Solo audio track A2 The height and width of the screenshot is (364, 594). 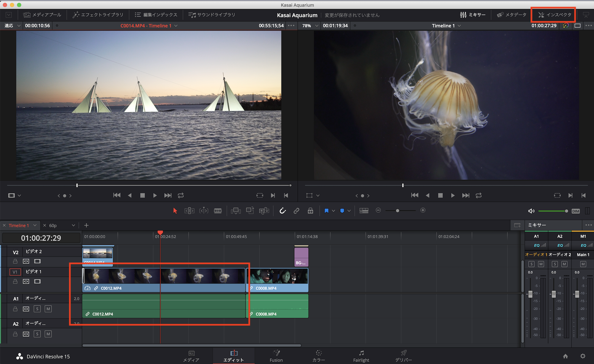click(x=37, y=334)
